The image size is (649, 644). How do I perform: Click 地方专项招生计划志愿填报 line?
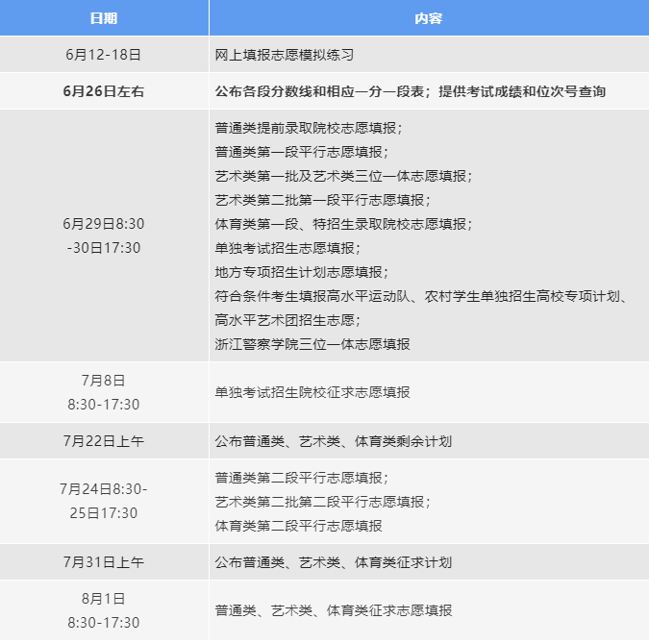[x=301, y=272]
